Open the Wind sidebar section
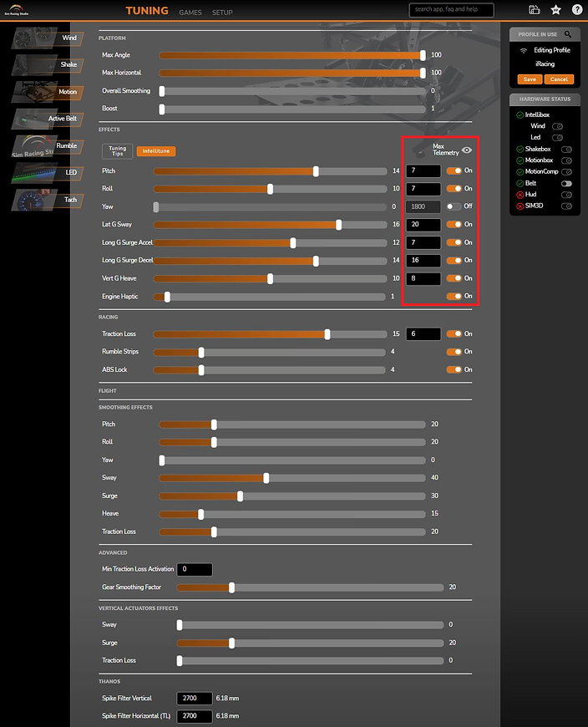Screen dimensions: 588x727 click(x=48, y=38)
